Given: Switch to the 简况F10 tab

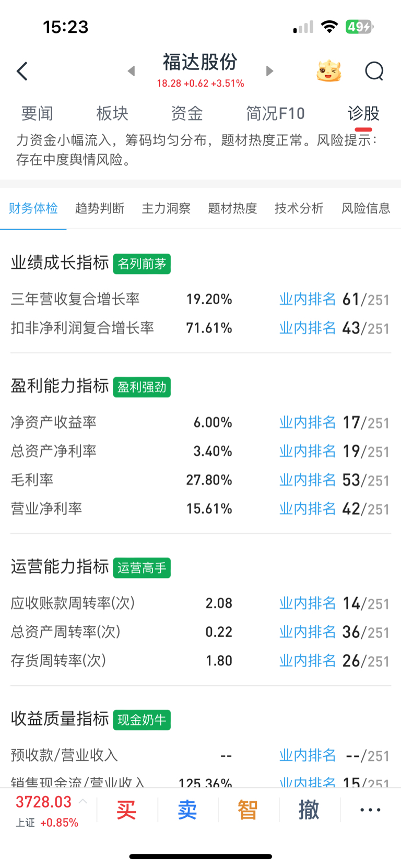Looking at the screenshot, I should [275, 113].
